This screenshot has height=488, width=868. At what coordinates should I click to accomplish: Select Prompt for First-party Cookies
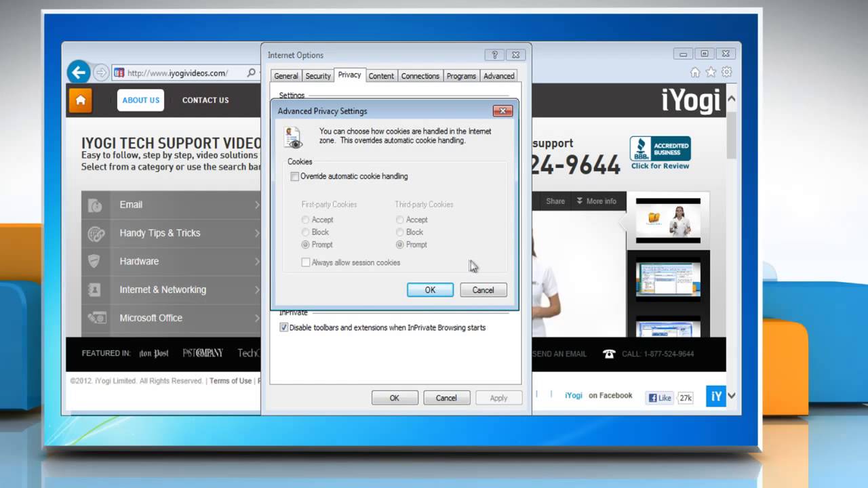click(306, 245)
